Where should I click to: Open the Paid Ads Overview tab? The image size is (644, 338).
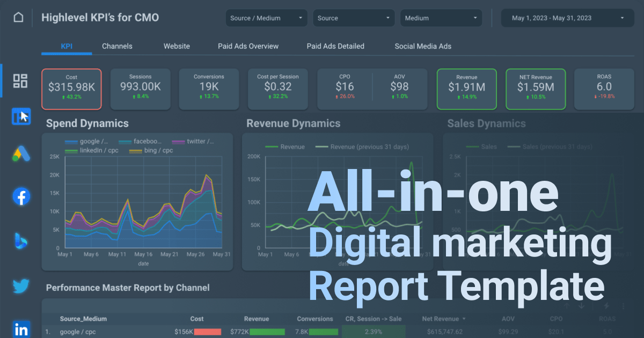point(248,46)
